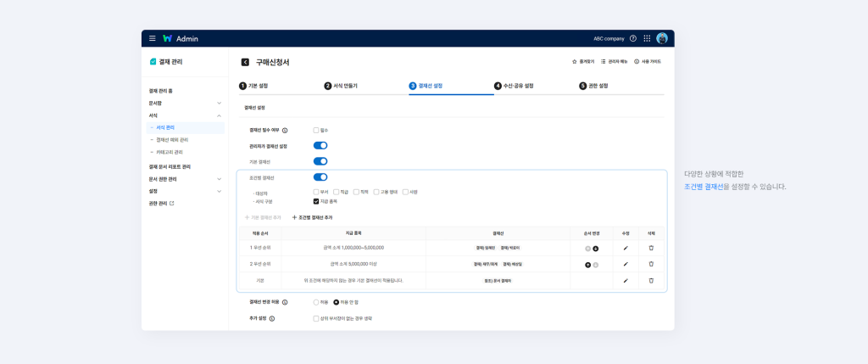The width and height of the screenshot is (868, 364).
Task: Select the 허용 radio button
Action: 316,303
